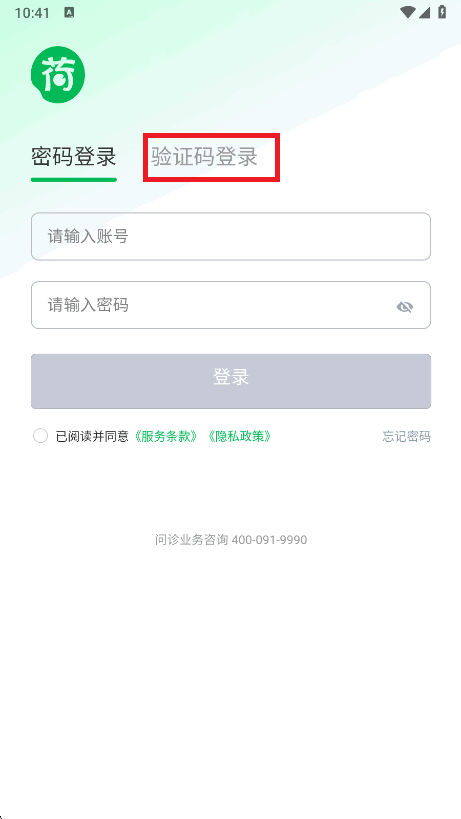
Task: Open the 《隐私政策》 link
Action: click(239, 436)
